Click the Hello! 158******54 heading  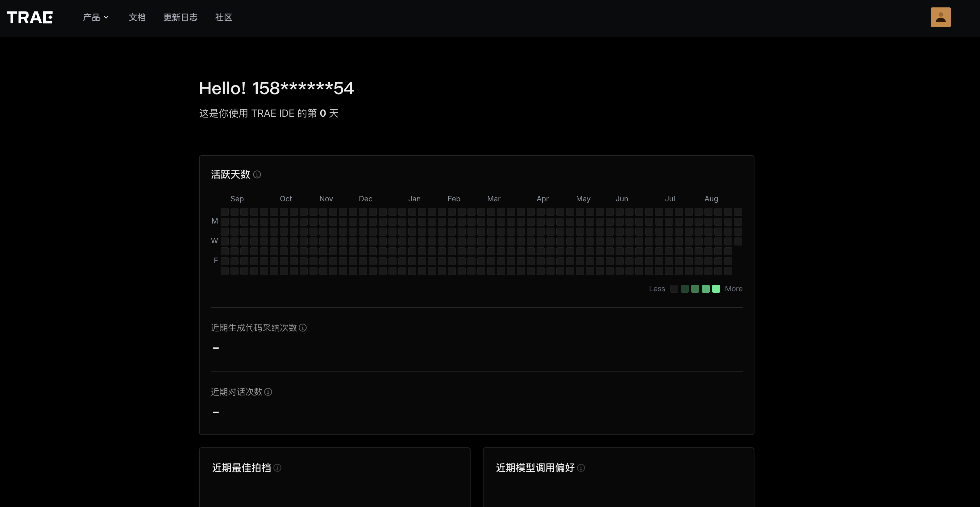tap(276, 88)
